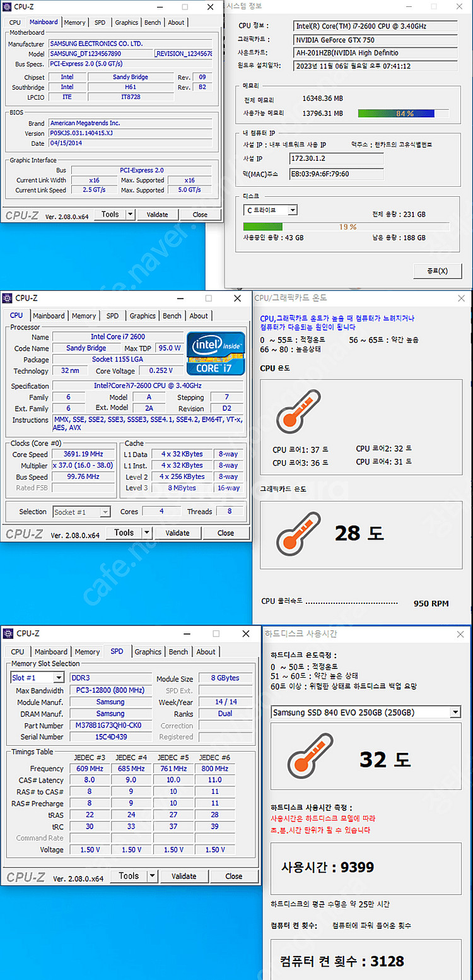Click Validate in the SPD CPU-Z window

point(184,876)
